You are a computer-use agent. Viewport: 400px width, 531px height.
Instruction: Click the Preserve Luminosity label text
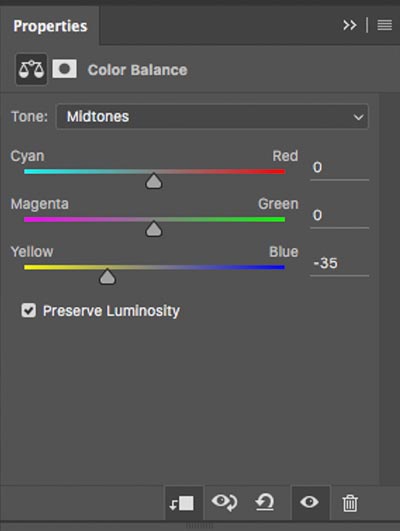[111, 311]
